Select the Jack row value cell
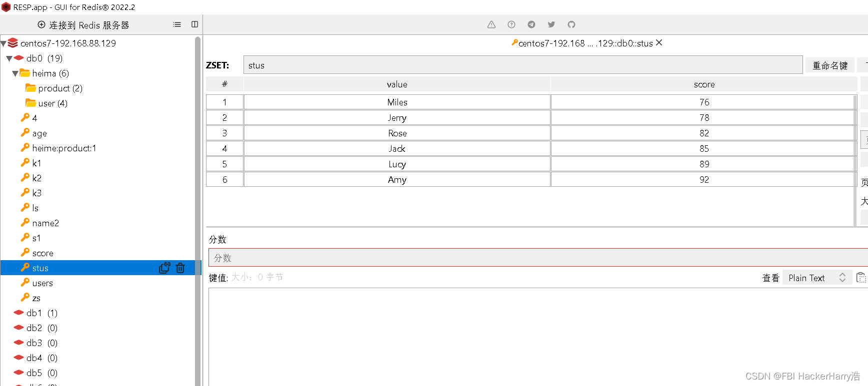 pyautogui.click(x=397, y=148)
